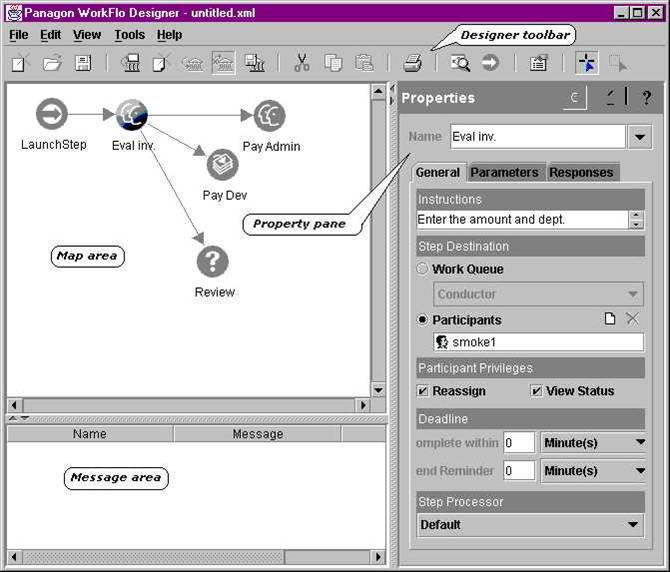Open the step Name dropdown
The height and width of the screenshot is (572, 670).
pos(639,137)
